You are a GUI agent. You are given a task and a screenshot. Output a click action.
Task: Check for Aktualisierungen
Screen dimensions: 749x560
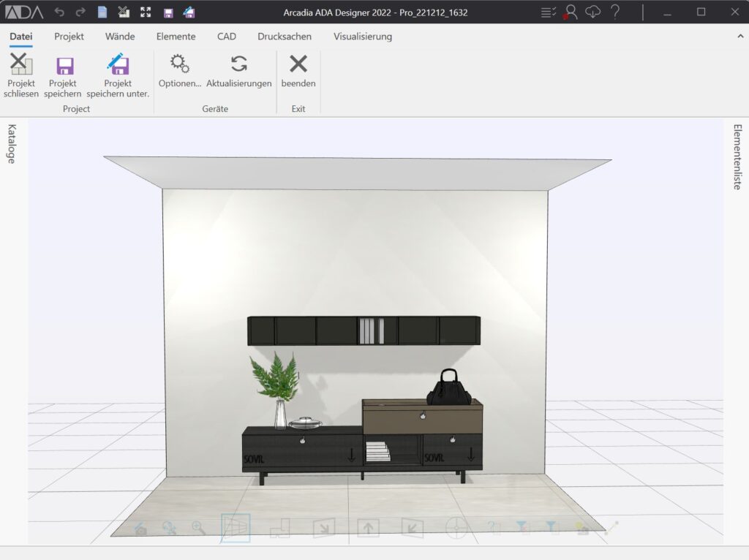238,64
